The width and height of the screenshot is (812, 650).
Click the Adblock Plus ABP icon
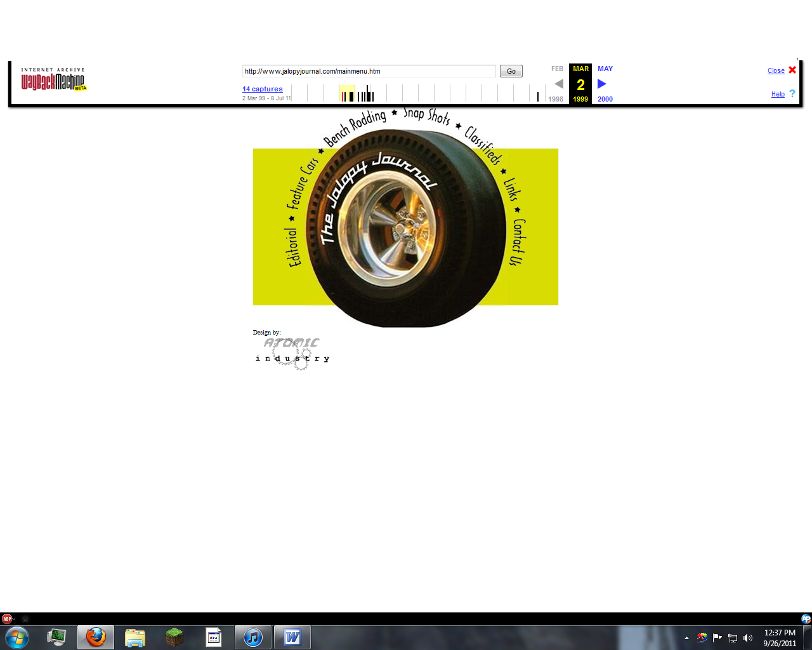[x=7, y=618]
